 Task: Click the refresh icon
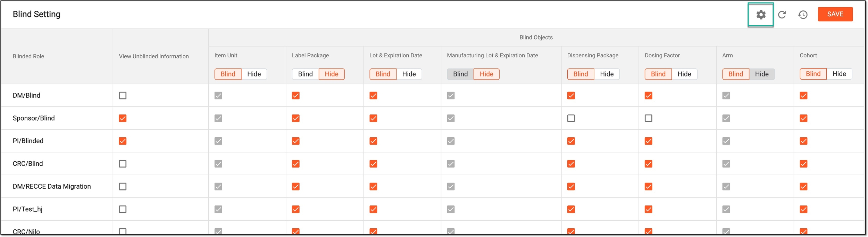782,15
